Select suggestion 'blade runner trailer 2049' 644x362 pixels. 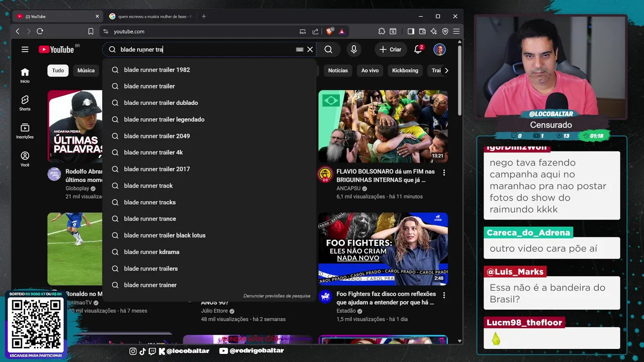click(x=209, y=136)
